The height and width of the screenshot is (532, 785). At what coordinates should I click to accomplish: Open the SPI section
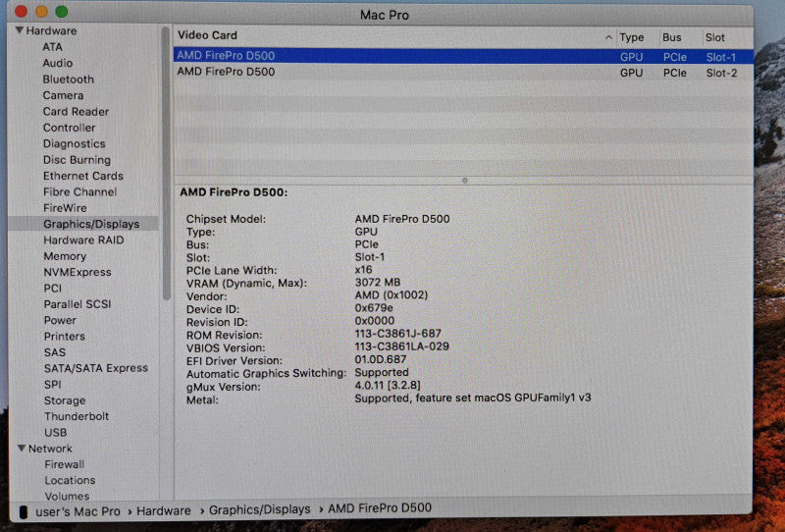[53, 384]
